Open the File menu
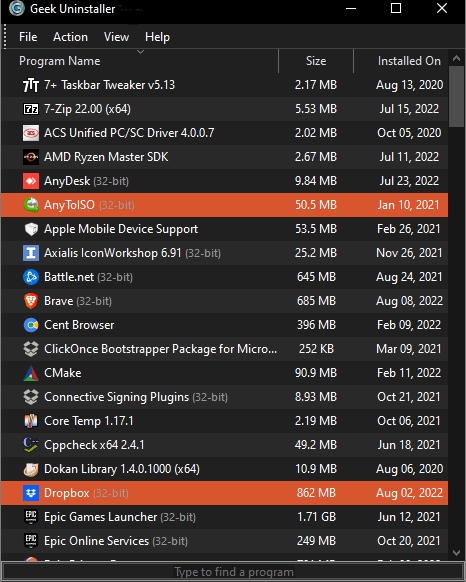 click(28, 37)
